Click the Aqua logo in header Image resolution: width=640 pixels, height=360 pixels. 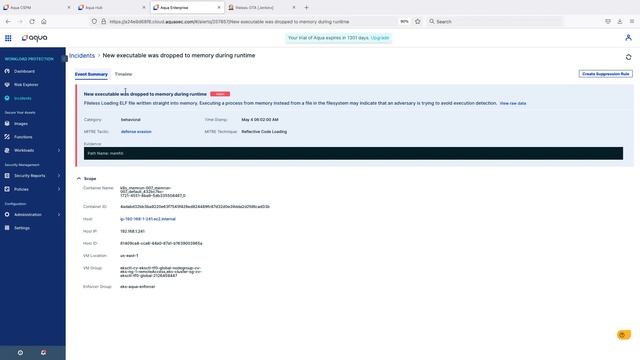tap(35, 38)
